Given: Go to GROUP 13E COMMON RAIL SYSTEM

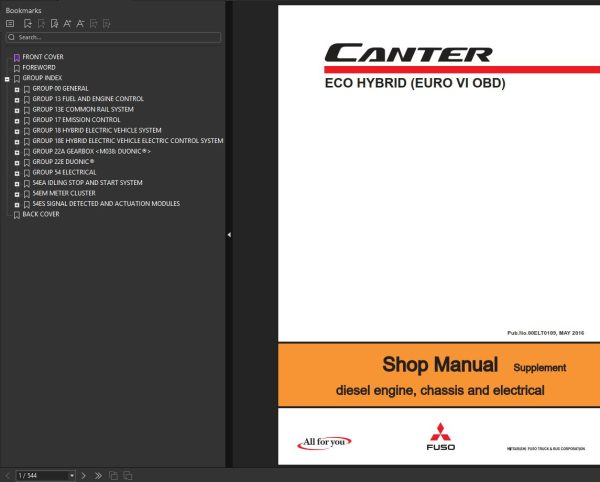Looking at the screenshot, I should click(x=83, y=109).
